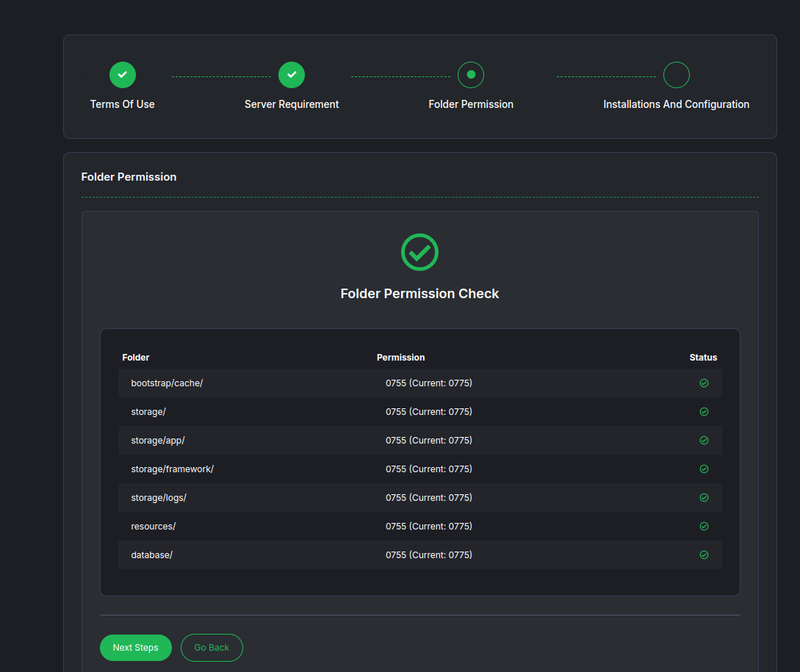This screenshot has height=672, width=800.
Task: Click the Folder Permission section title
Action: (129, 177)
